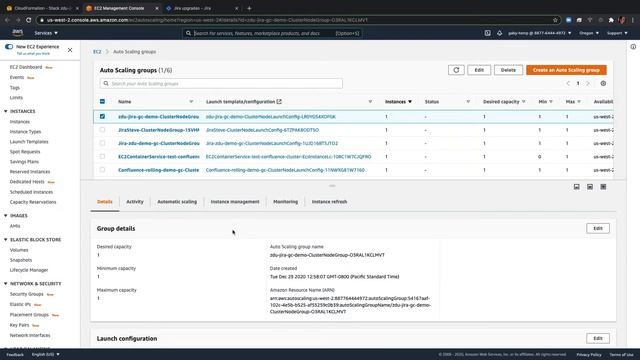Viewport: 640px width, 360px height.
Task: Open AMIs in the sidebar
Action: [x=15, y=226]
